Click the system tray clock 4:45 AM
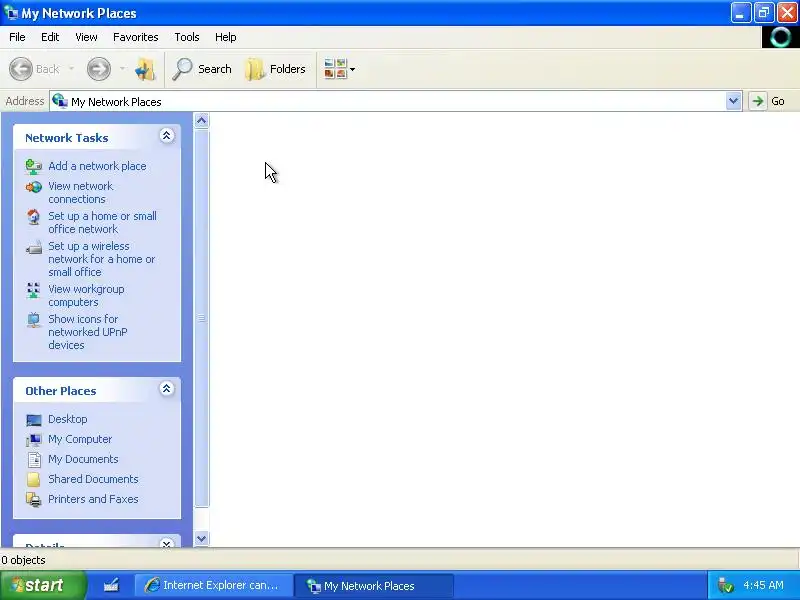800x600 pixels. (763, 585)
